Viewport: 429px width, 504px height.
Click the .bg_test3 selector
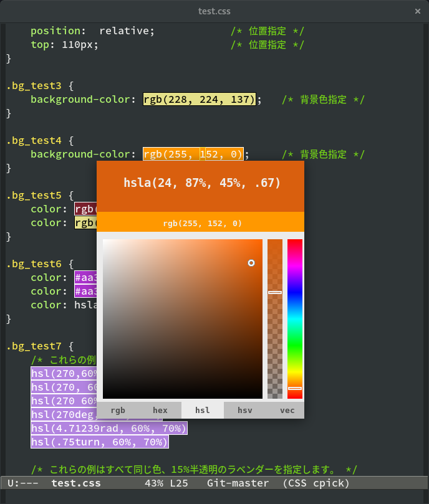tap(34, 86)
